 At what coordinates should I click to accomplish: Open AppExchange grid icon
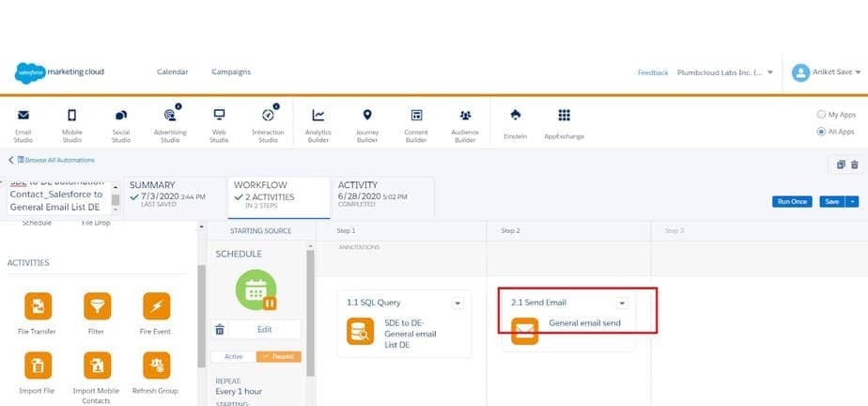tap(564, 116)
